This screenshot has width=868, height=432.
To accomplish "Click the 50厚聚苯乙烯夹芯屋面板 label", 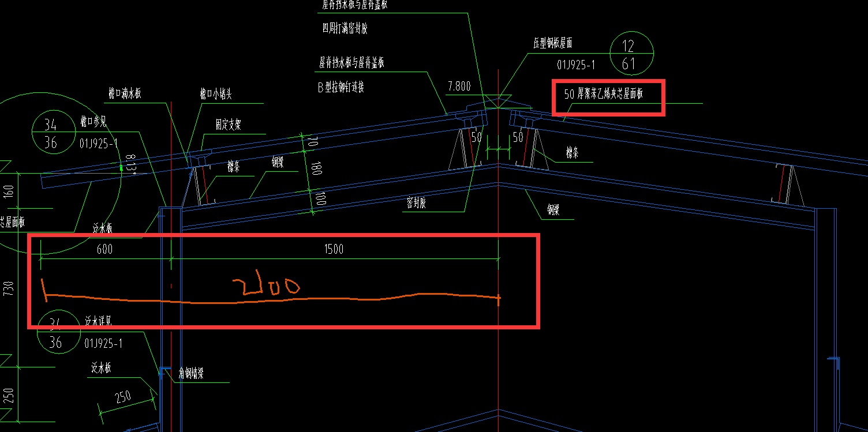I will point(604,94).
